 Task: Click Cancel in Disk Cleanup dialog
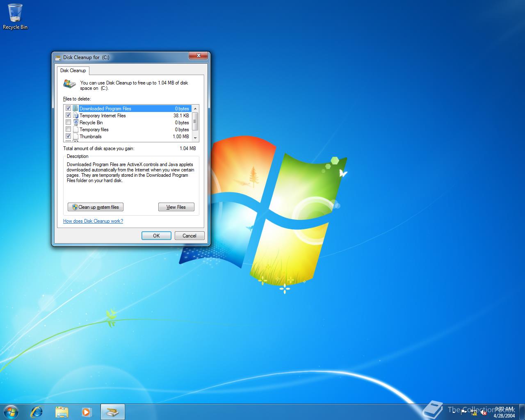[189, 235]
